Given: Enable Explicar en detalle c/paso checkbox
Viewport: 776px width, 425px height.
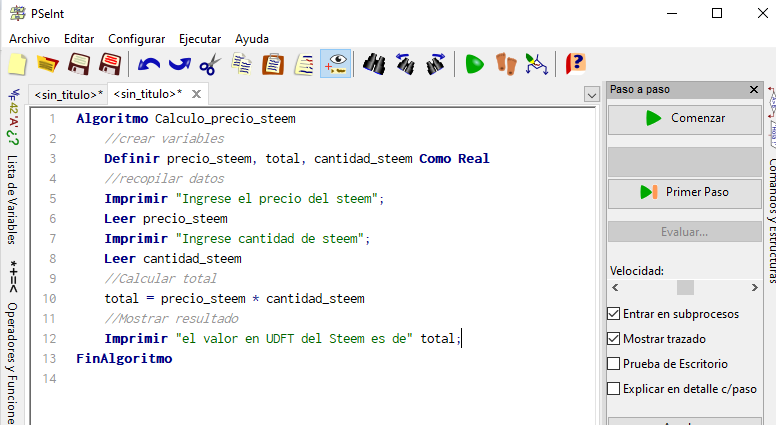Looking at the screenshot, I should pyautogui.click(x=613, y=388).
